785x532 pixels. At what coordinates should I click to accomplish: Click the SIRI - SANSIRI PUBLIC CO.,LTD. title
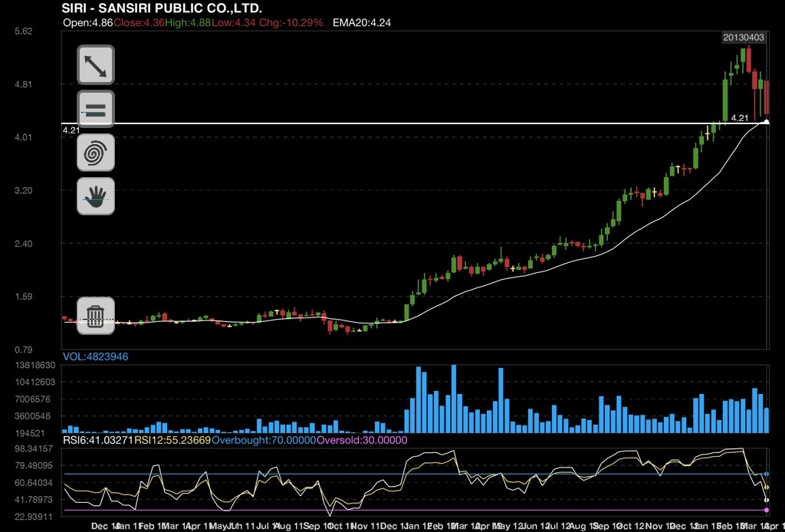[x=162, y=8]
